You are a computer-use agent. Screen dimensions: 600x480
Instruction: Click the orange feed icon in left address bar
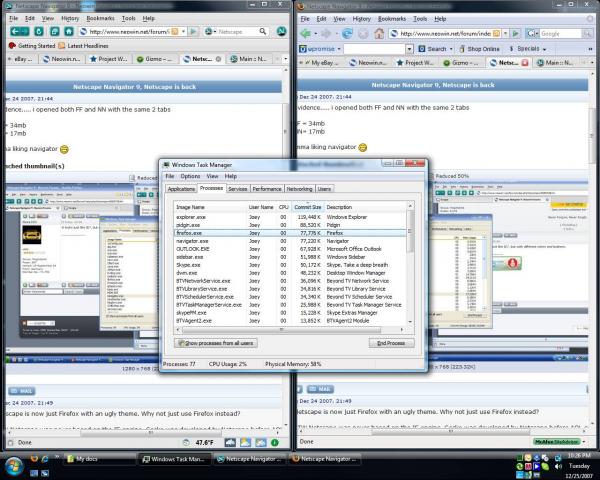click(x=174, y=31)
